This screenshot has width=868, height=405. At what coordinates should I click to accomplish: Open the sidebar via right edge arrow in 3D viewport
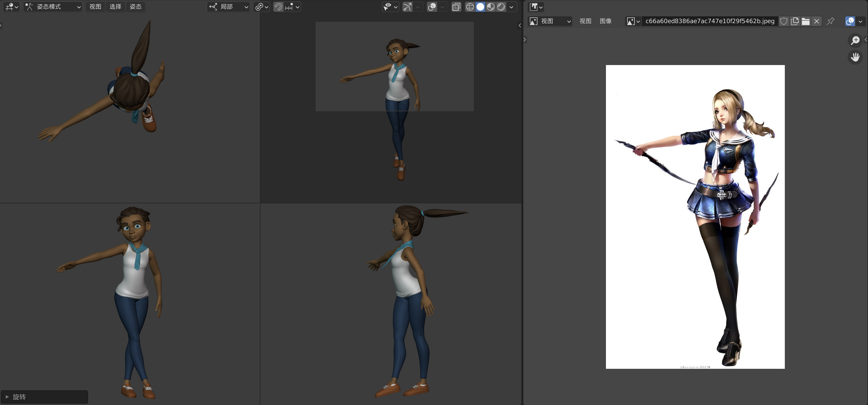(519, 25)
